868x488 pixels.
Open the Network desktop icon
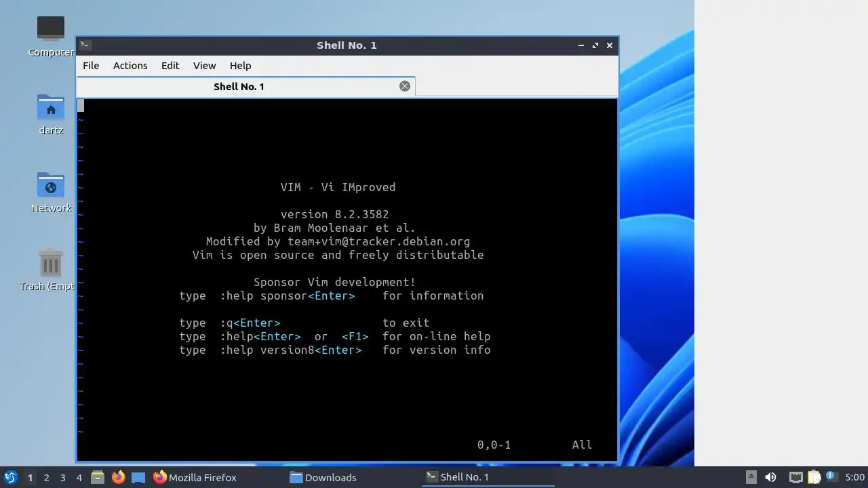(51, 192)
